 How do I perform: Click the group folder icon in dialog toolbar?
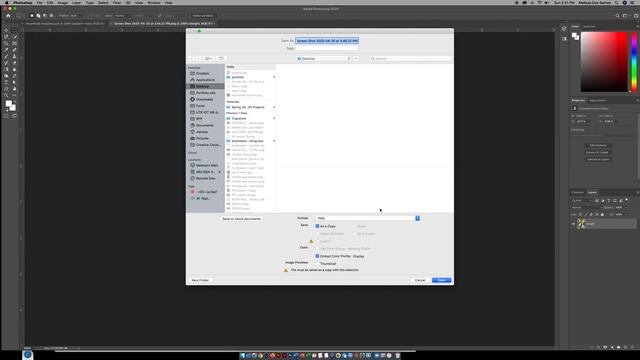[x=221, y=58]
